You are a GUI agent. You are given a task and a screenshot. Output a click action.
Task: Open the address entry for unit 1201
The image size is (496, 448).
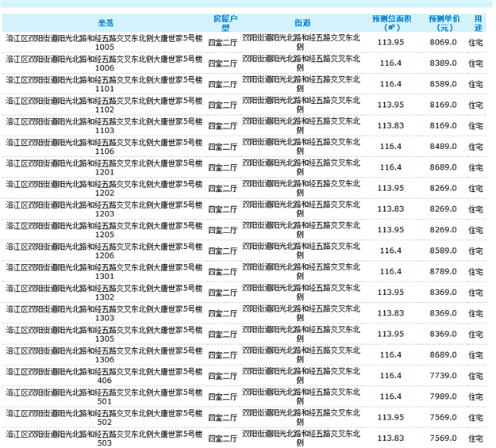point(105,166)
